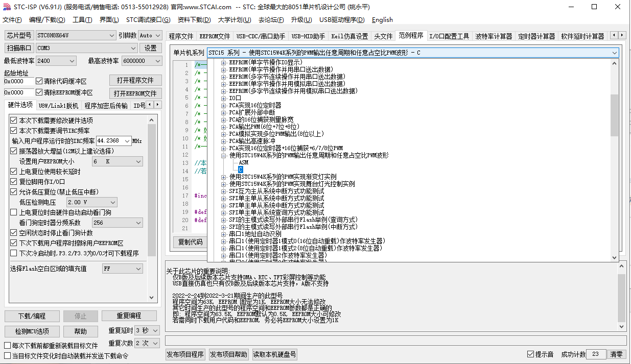Select ASM tree item
This screenshot has height=364, width=631.
pyautogui.click(x=244, y=162)
